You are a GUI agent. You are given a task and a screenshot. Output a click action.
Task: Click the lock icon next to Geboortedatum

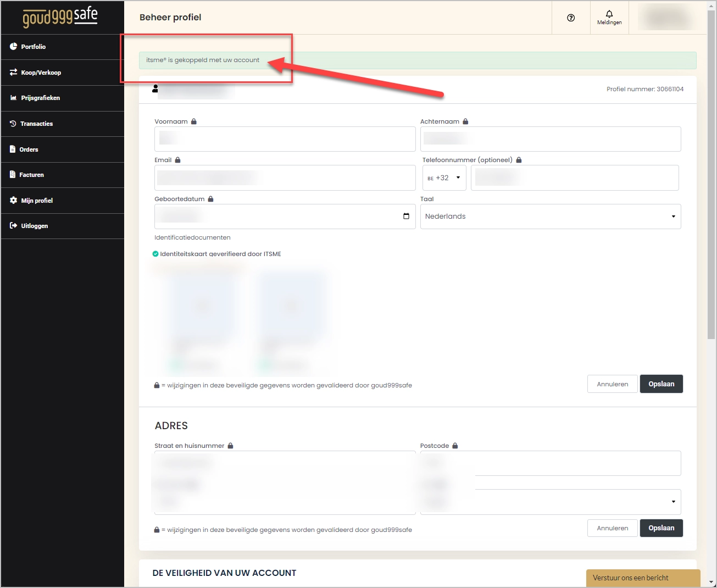coord(210,199)
